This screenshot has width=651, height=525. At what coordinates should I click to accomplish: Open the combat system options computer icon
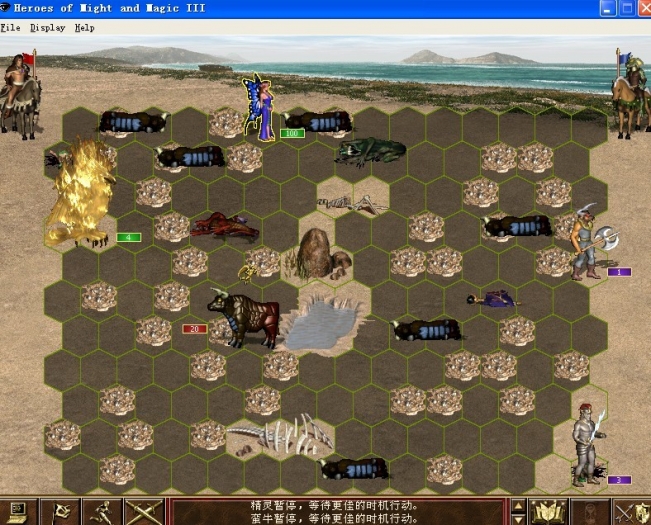tap(18, 513)
